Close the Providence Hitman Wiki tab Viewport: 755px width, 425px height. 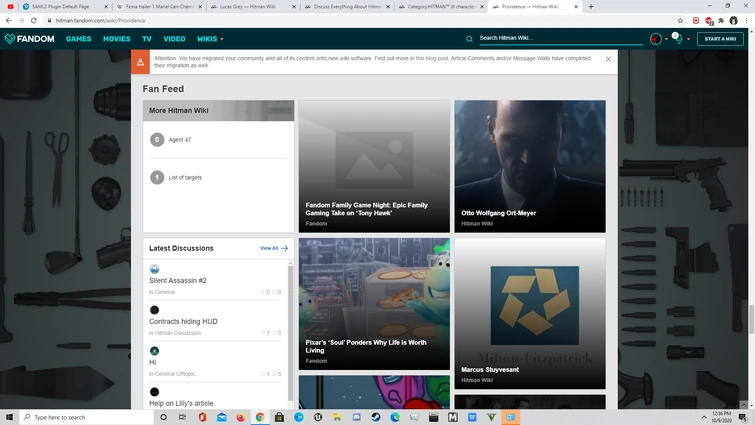click(576, 7)
